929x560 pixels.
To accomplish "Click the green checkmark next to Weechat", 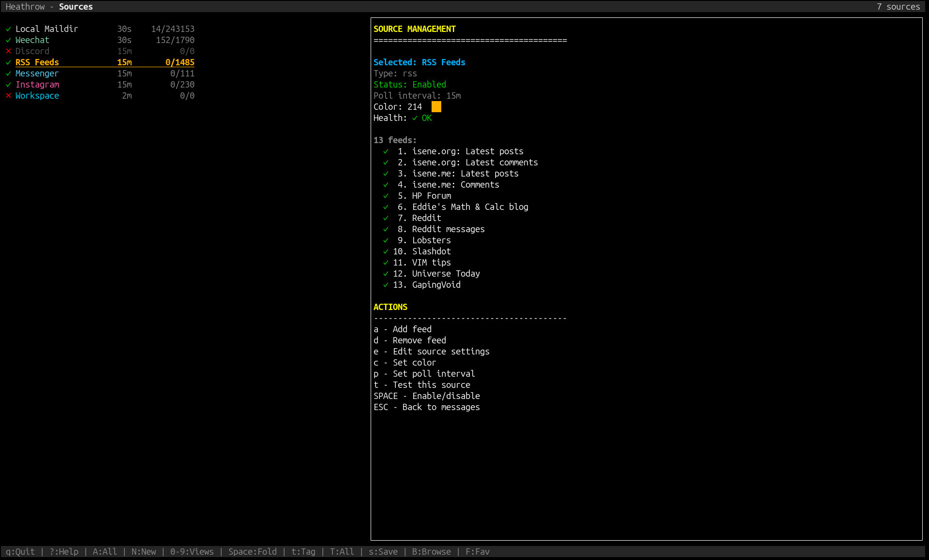I will (x=8, y=40).
